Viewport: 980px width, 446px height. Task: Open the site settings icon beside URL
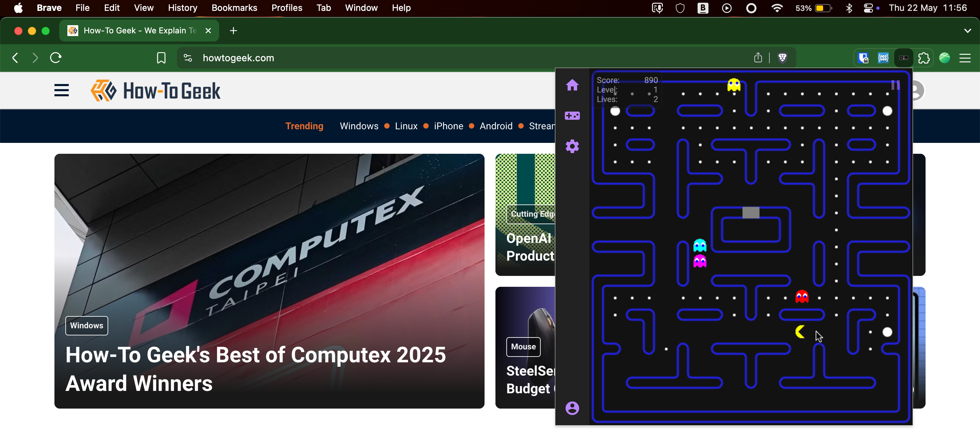point(187,58)
